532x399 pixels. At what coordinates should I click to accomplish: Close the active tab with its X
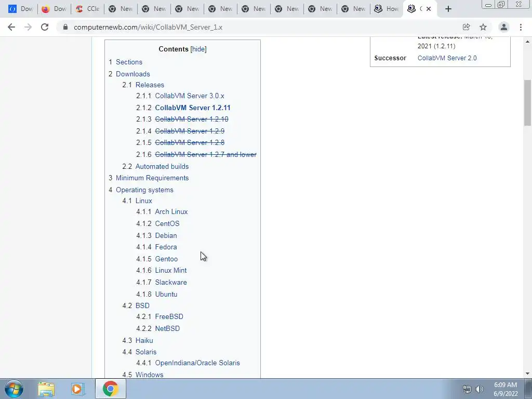[x=429, y=9]
